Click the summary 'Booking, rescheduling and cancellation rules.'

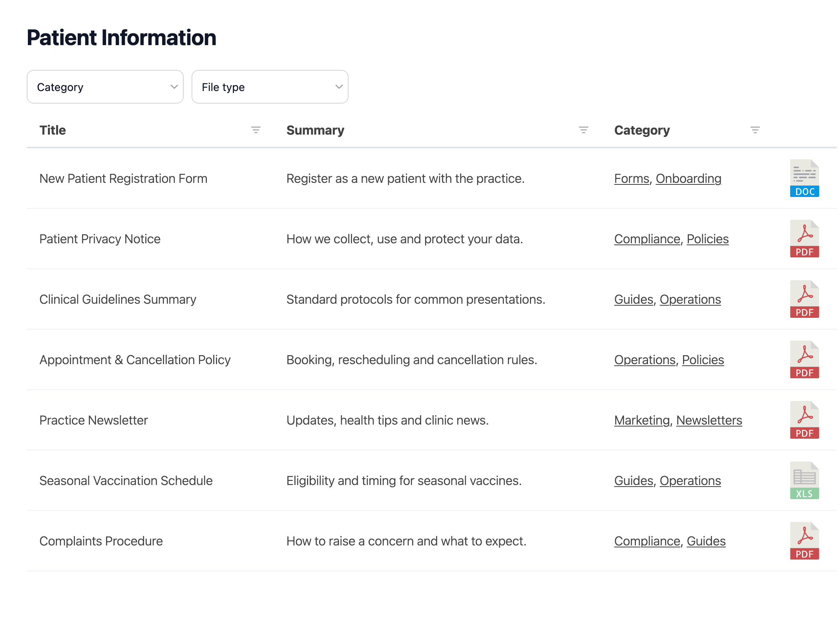[x=412, y=360]
